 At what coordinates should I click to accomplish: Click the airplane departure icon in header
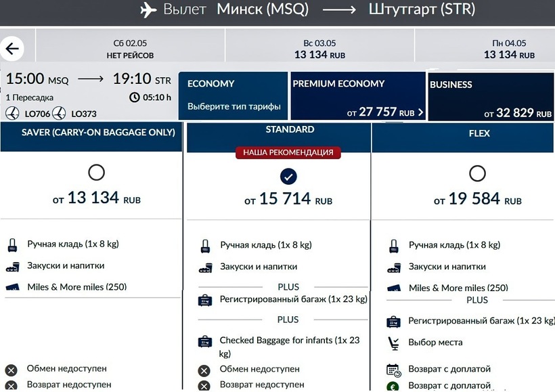coord(148,9)
